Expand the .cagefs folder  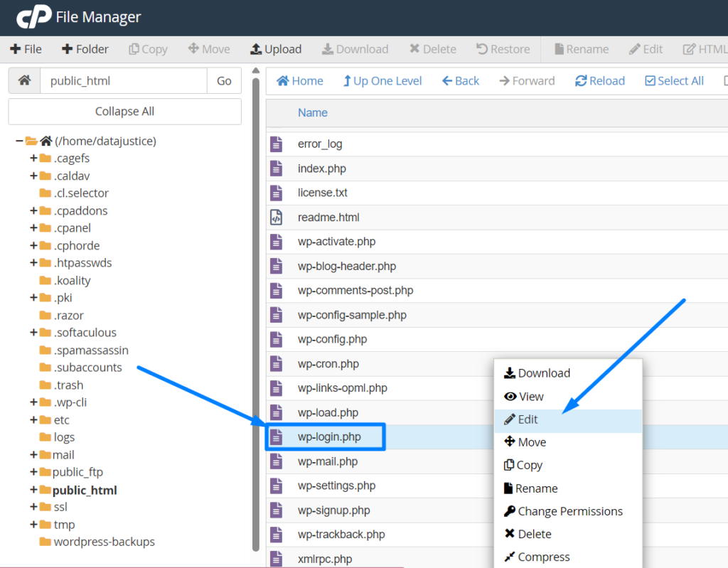[x=33, y=158]
